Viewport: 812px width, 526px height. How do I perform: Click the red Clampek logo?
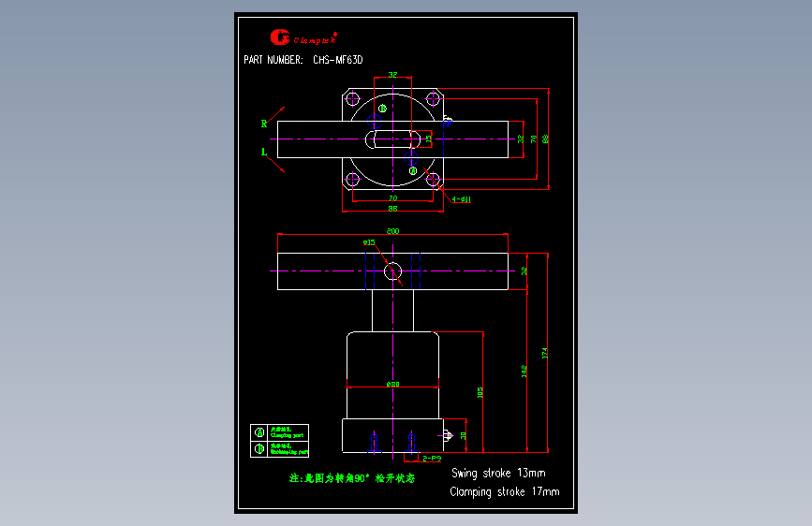click(303, 37)
